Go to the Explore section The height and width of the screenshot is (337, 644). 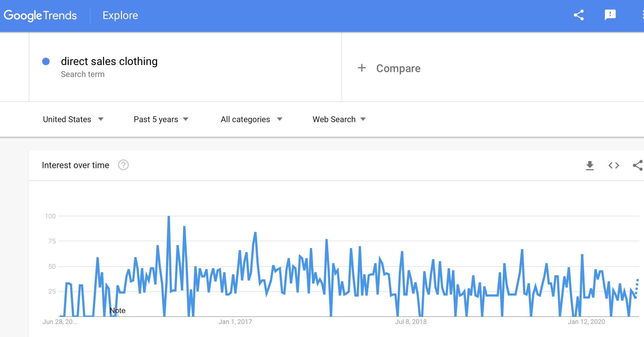click(x=120, y=16)
